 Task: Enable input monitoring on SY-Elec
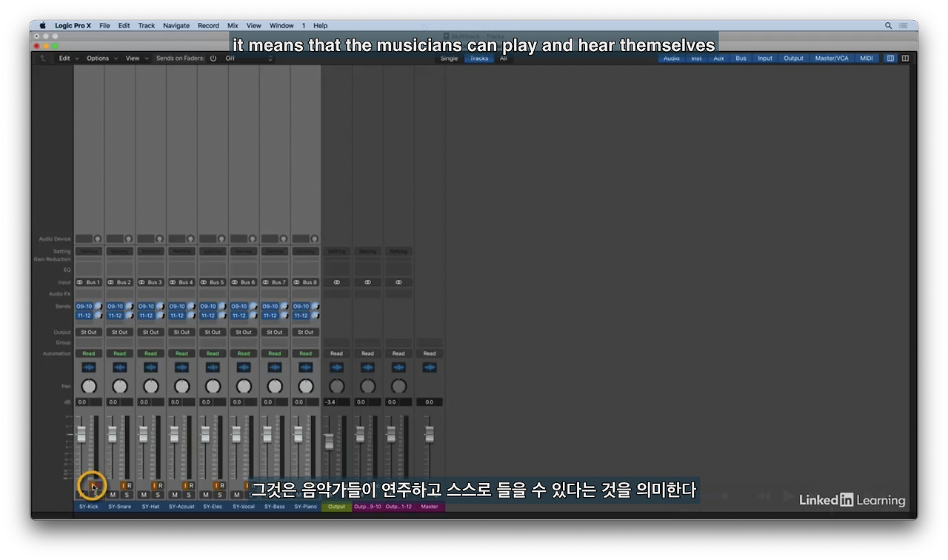tap(216, 486)
